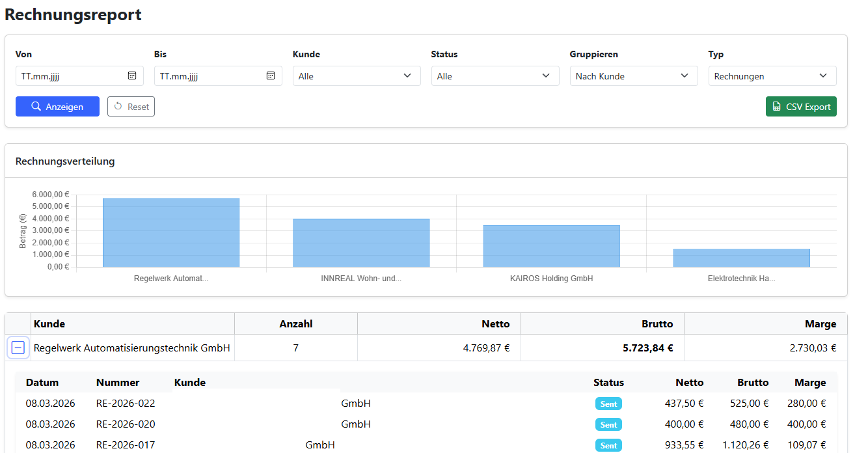Click the Sent badge for RE-2026-020
868x453 pixels.
(x=608, y=425)
